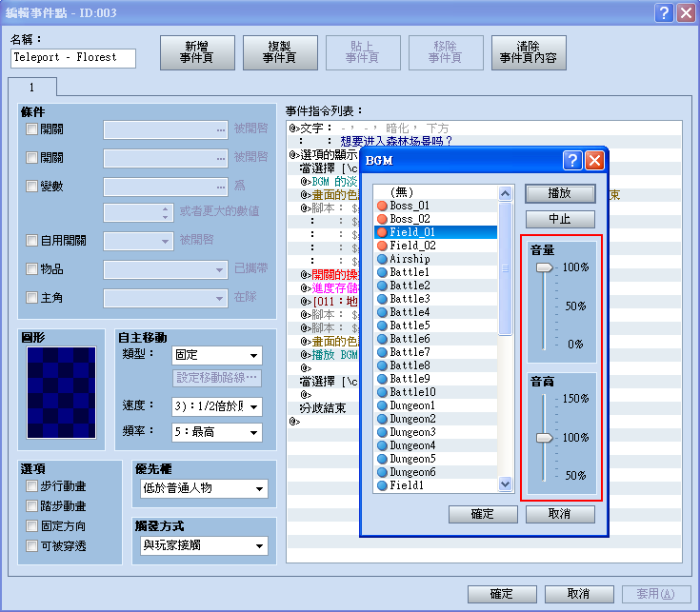Click the blue icon beside Dungeon4
Viewport: 700px width, 612px height.
[x=382, y=445]
